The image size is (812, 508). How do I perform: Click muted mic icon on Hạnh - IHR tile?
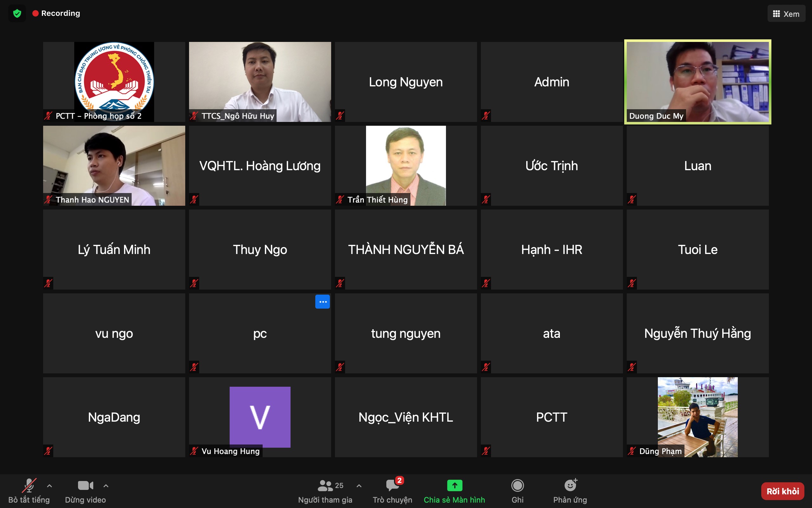pos(486,283)
